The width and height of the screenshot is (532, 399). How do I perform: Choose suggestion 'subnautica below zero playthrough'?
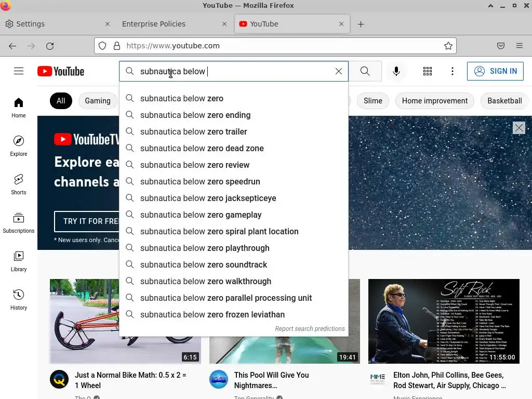click(x=234, y=248)
